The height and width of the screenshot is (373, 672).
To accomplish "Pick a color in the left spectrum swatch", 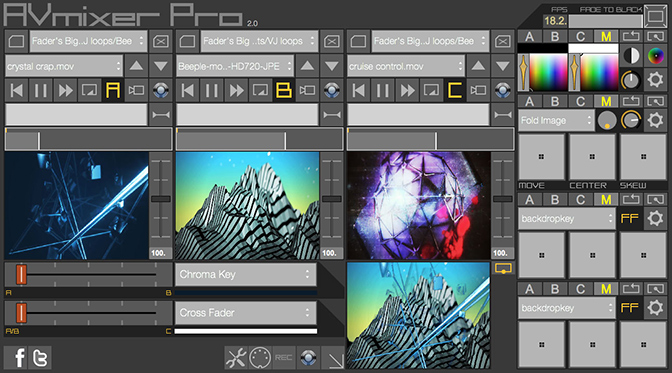I will [x=549, y=72].
